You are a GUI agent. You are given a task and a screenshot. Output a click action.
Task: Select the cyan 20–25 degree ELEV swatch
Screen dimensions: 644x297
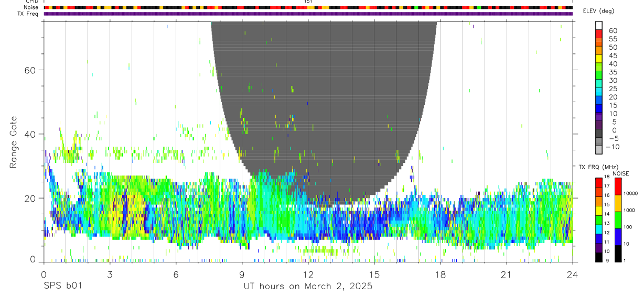tap(599, 92)
